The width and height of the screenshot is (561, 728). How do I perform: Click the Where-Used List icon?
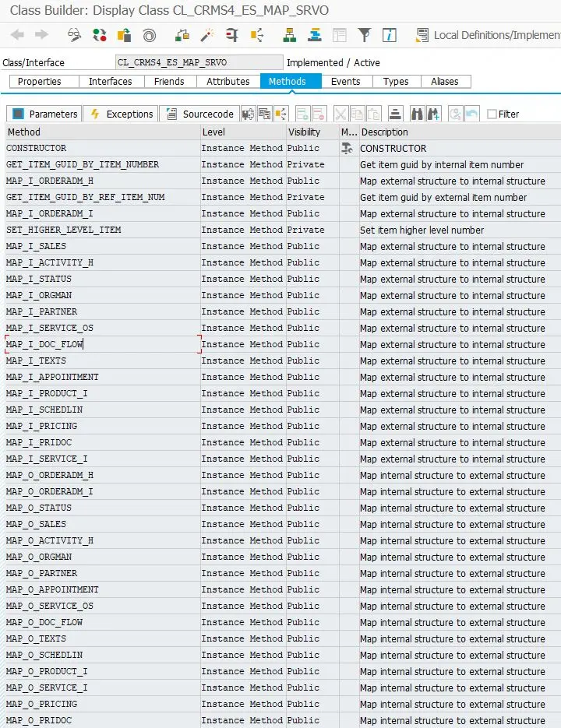pyautogui.click(x=257, y=35)
